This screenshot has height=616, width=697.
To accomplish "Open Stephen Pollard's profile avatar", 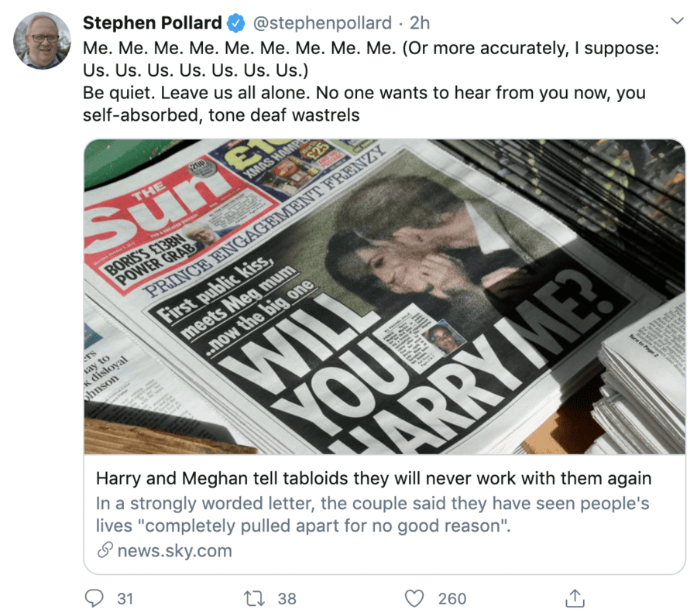I will click(x=42, y=40).
